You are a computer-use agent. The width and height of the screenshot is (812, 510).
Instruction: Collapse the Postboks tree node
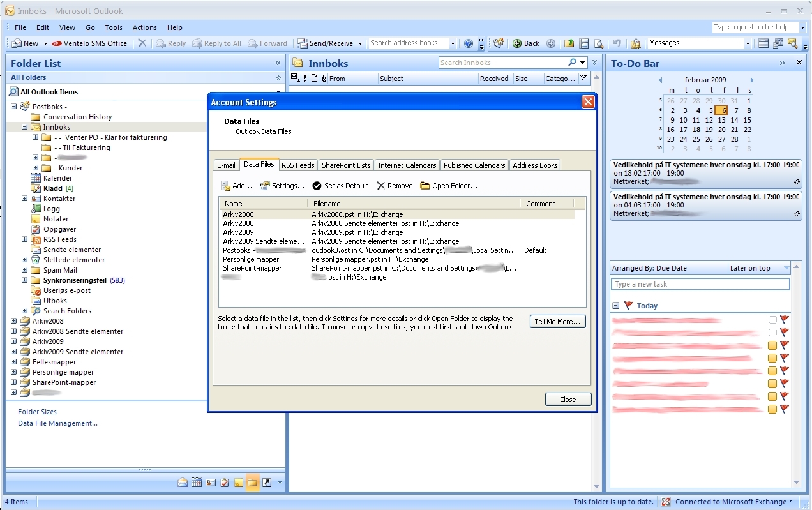pos(14,107)
